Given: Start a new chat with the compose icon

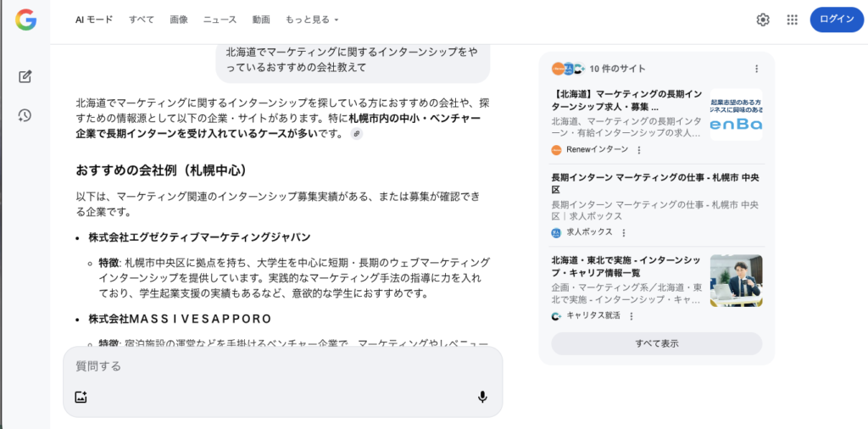Looking at the screenshot, I should [25, 77].
